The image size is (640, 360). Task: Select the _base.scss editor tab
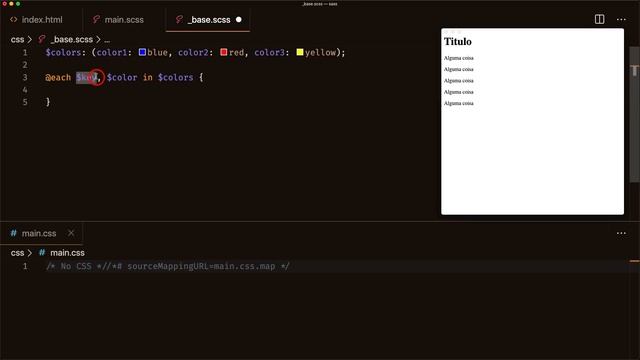coord(208,20)
